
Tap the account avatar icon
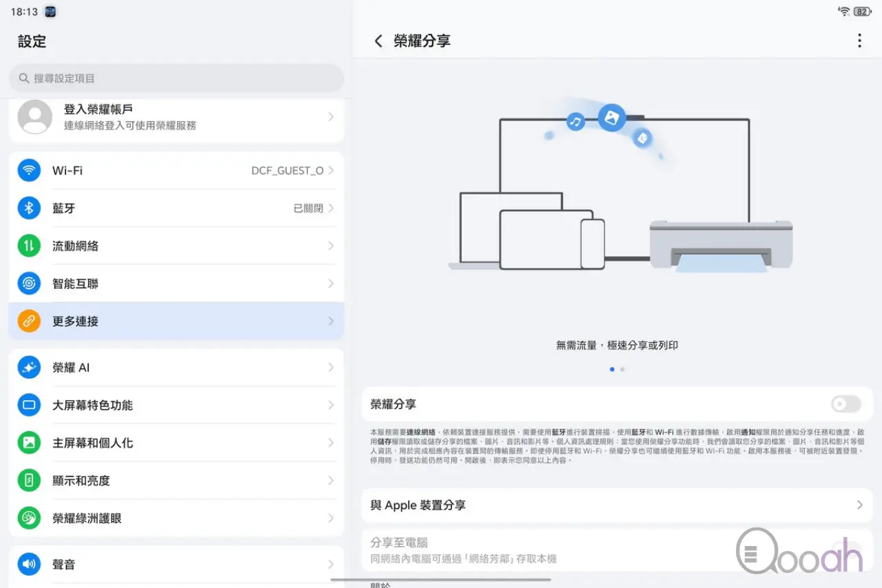[34, 117]
